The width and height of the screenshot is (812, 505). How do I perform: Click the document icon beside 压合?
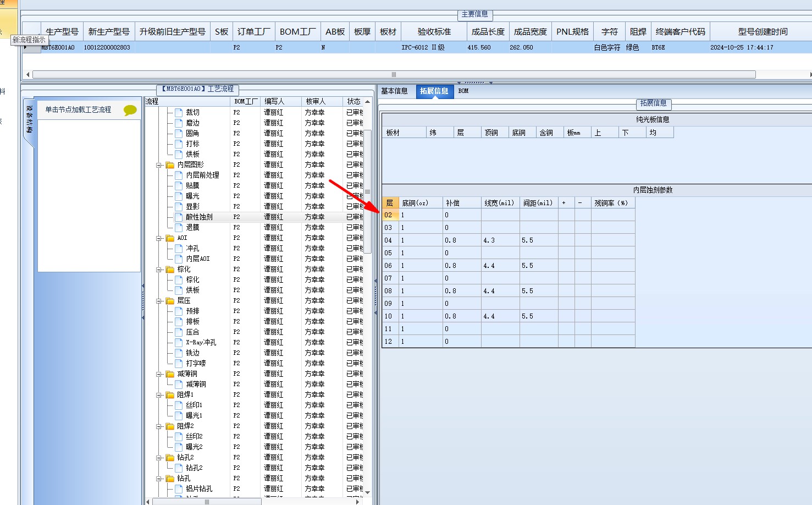179,332
